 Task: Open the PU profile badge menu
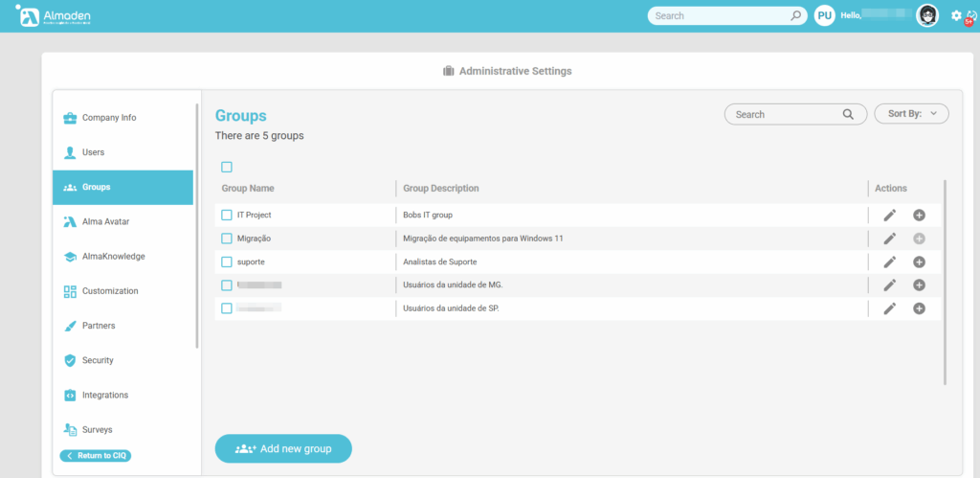click(824, 15)
